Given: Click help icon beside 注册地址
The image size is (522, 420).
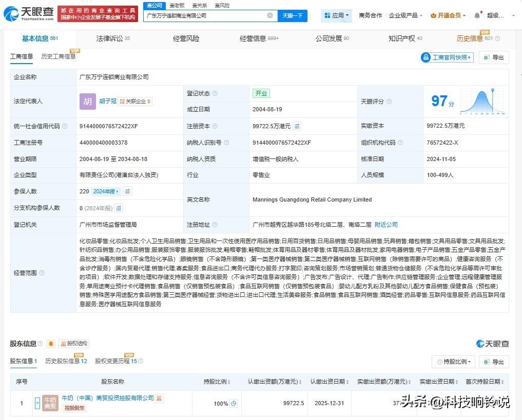Looking at the screenshot, I should tap(215, 225).
